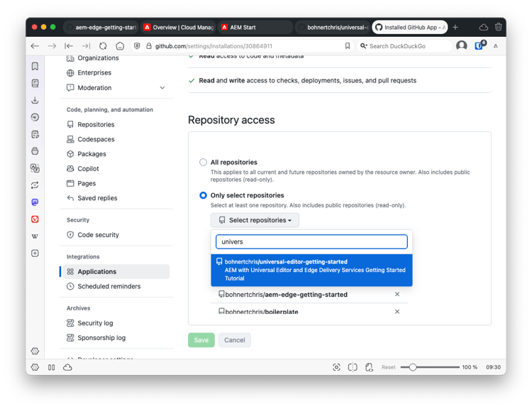The height and width of the screenshot is (409, 532).
Task: Open sidebar settings gear icon
Action: click(35, 351)
